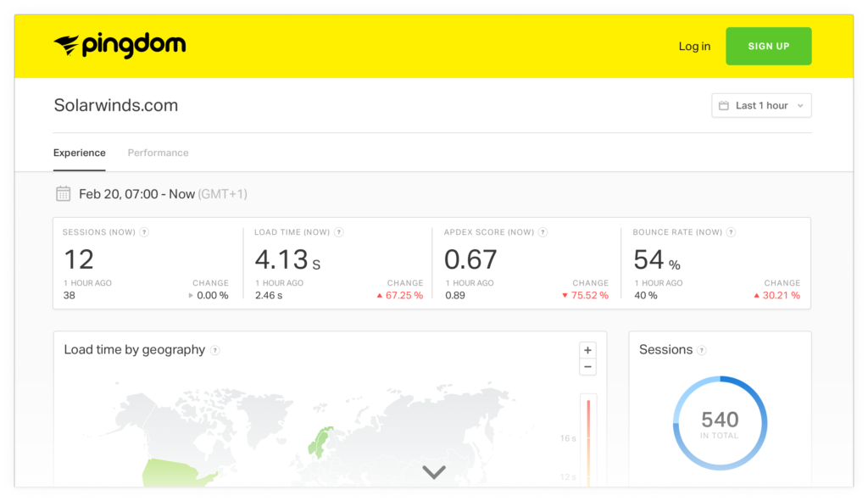This screenshot has width=868, height=501.
Task: Expand the map section with the chevron
Action: click(433, 472)
